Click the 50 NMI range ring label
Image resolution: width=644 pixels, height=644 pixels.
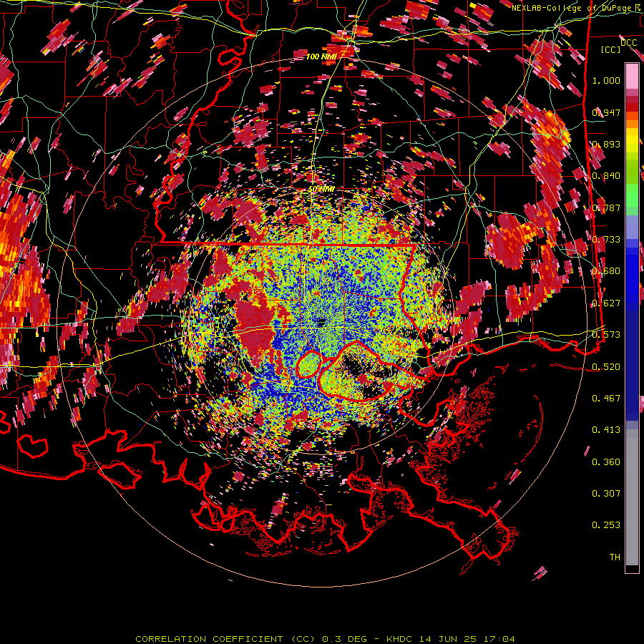tap(321, 189)
